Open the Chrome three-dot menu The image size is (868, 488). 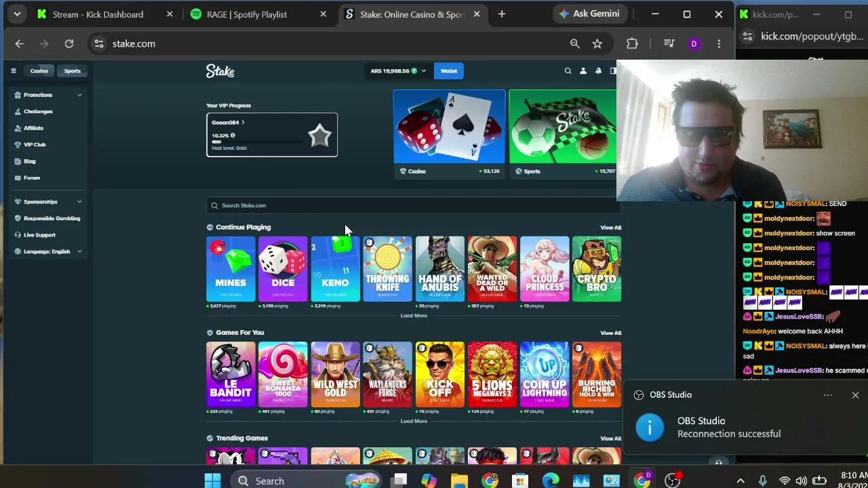[x=719, y=43]
